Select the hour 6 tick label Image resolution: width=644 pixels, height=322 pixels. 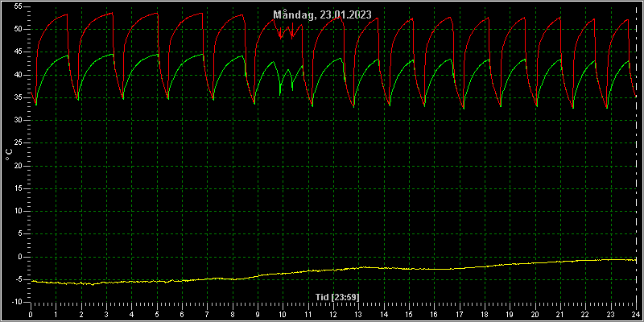click(182, 314)
